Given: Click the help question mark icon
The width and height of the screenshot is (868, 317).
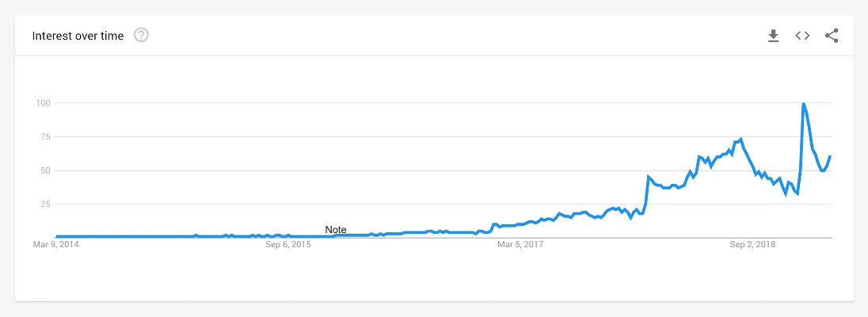Looking at the screenshot, I should [x=142, y=35].
